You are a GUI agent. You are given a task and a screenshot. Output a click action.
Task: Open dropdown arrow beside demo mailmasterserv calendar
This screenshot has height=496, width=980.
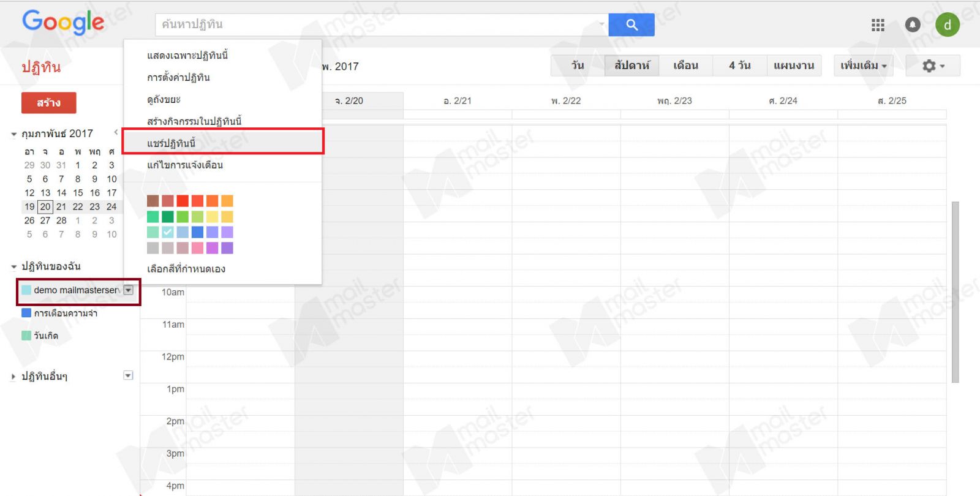128,290
